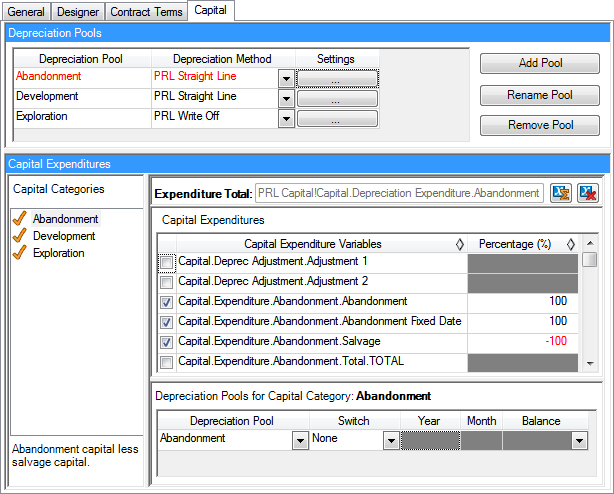Viewport: 614px width, 494px height.
Task: Select Exploration row in Depreciation Pools table
Action: [83, 118]
